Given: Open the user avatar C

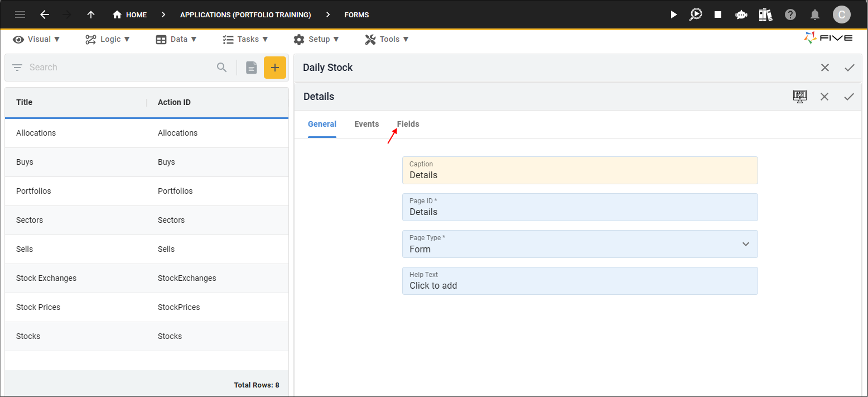Looking at the screenshot, I should 841,15.
